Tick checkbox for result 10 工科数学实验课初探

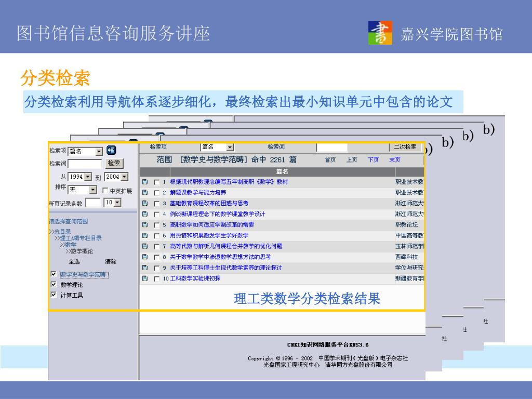click(x=156, y=279)
